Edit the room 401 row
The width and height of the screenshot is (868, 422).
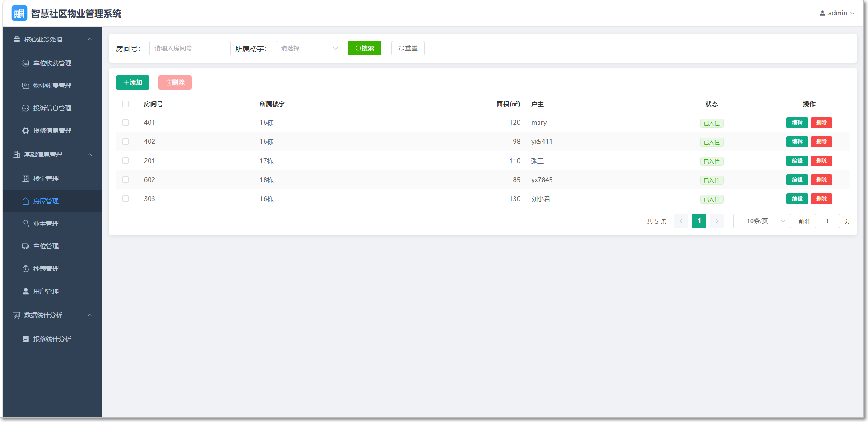click(x=797, y=123)
